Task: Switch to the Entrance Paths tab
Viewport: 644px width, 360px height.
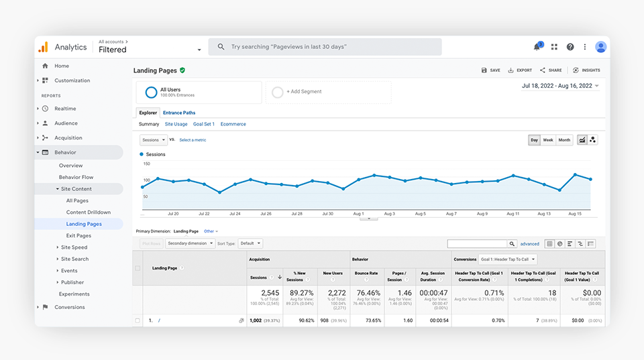Action: [x=179, y=113]
